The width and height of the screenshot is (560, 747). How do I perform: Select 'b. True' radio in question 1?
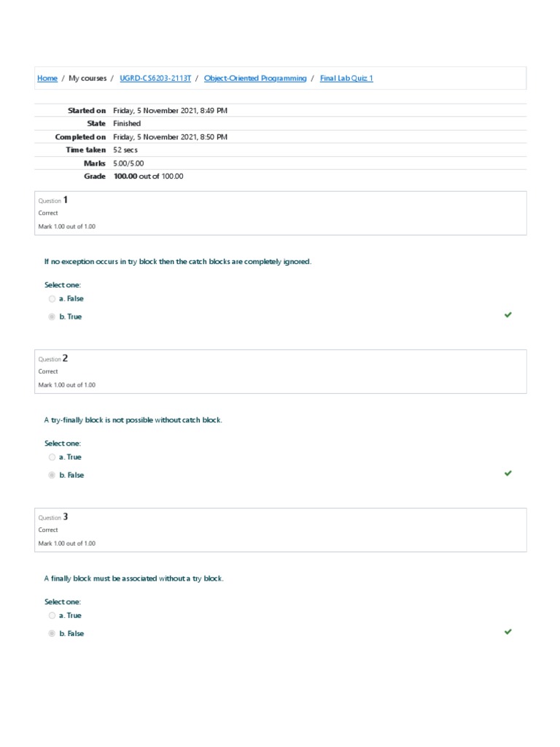52,317
